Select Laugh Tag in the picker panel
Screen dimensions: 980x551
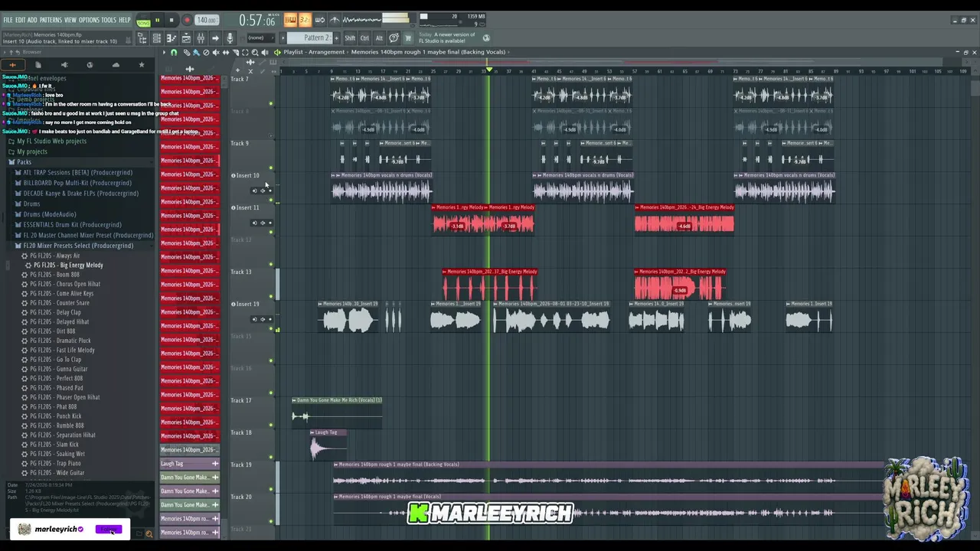point(190,464)
